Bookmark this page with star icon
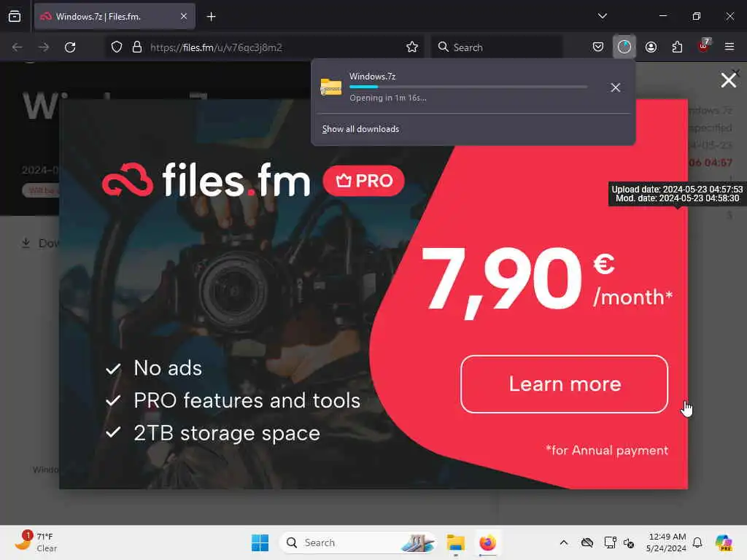The height and width of the screenshot is (560, 747). (412, 47)
